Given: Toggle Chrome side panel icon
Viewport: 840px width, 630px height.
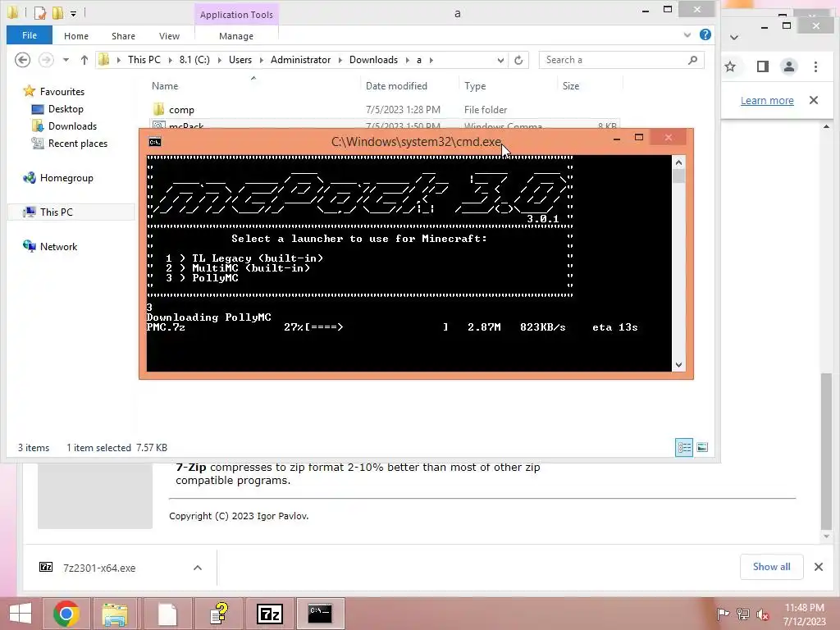Looking at the screenshot, I should (762, 66).
